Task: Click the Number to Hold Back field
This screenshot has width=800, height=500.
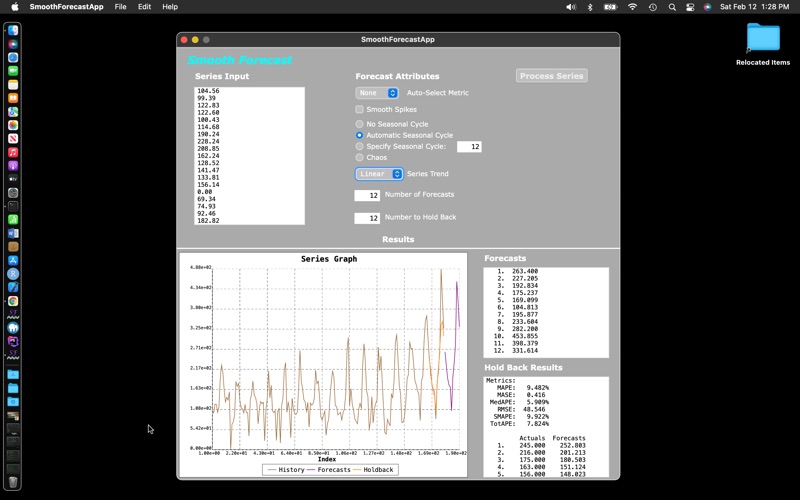Action: pyautogui.click(x=367, y=218)
